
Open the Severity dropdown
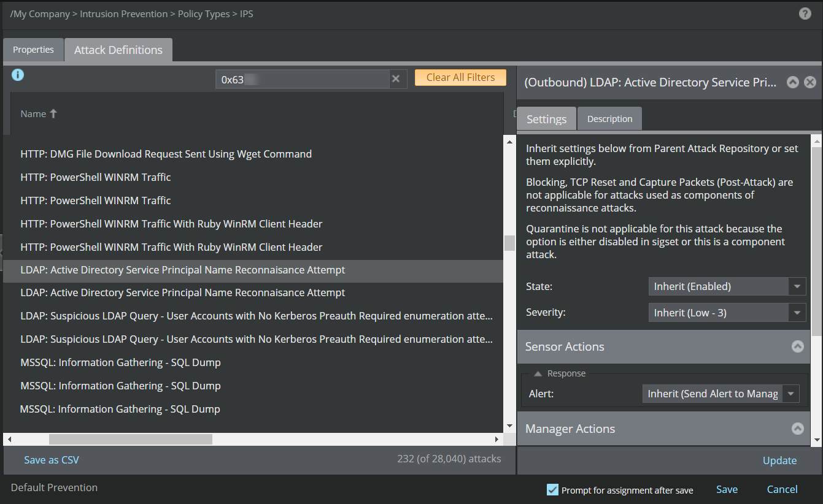797,313
